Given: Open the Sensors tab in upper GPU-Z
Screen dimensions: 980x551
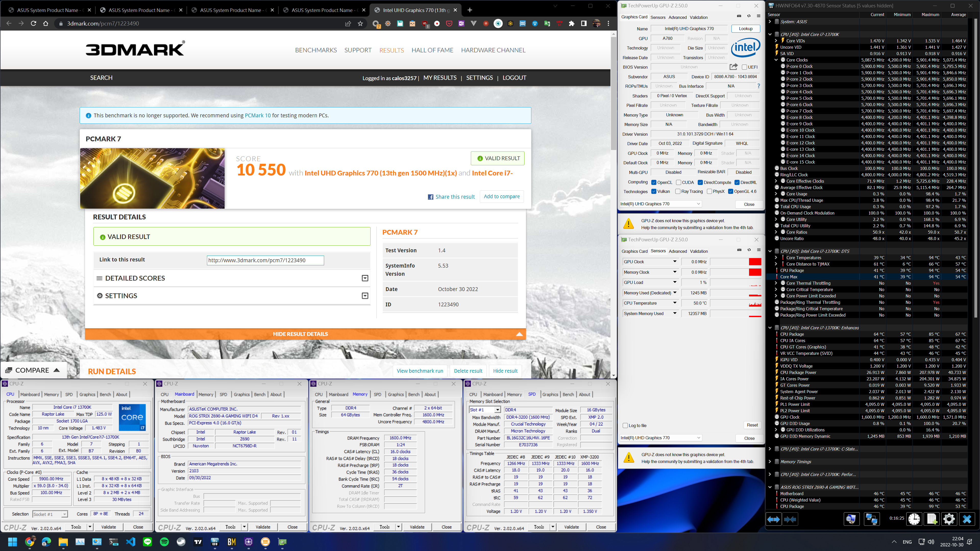Looking at the screenshot, I should [658, 17].
